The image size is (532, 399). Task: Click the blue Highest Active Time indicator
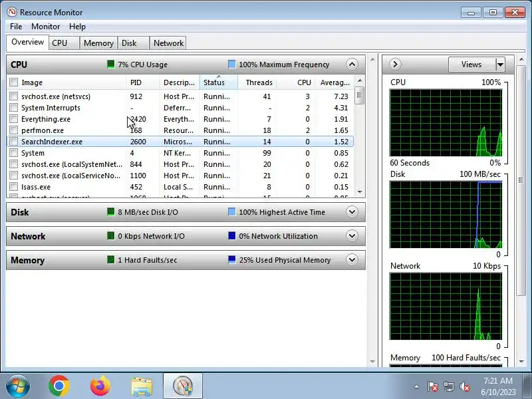(231, 212)
